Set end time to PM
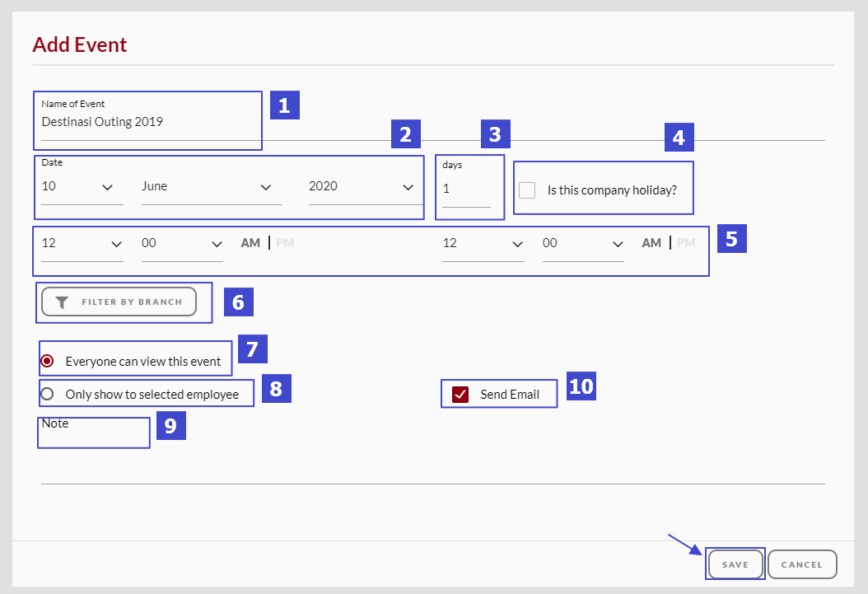Image resolution: width=868 pixels, height=594 pixels. point(686,243)
